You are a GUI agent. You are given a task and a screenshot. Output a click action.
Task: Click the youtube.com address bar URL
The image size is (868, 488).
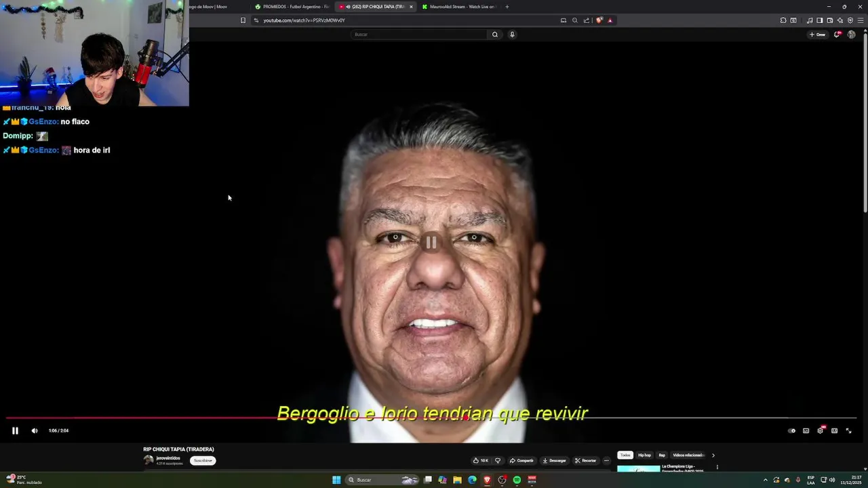pos(304,20)
